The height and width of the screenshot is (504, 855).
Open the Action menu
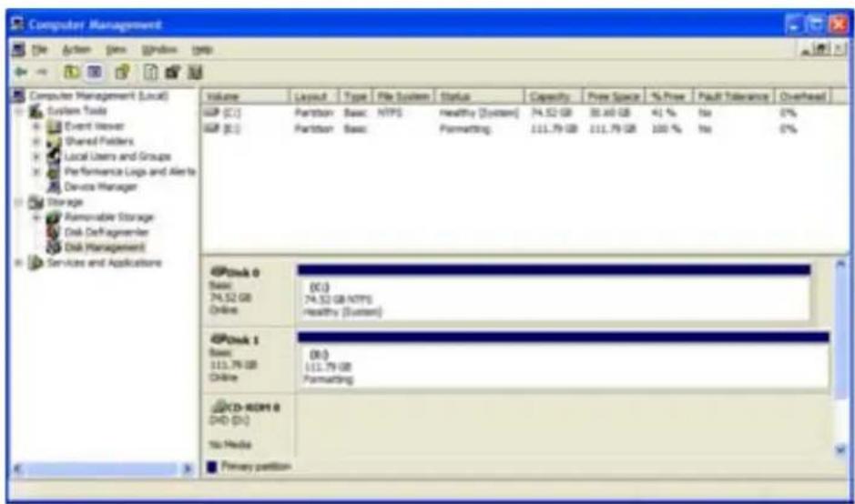(76, 50)
